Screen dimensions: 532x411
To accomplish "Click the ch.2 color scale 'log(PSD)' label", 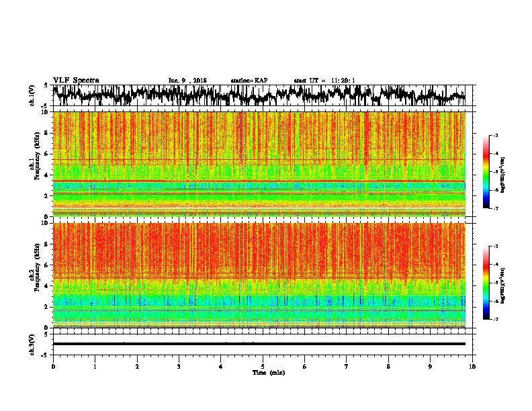I will click(503, 285).
